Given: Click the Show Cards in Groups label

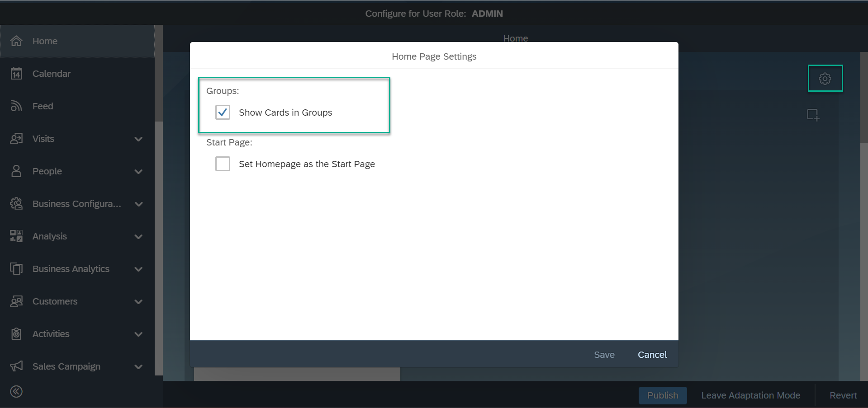Looking at the screenshot, I should click(x=285, y=113).
